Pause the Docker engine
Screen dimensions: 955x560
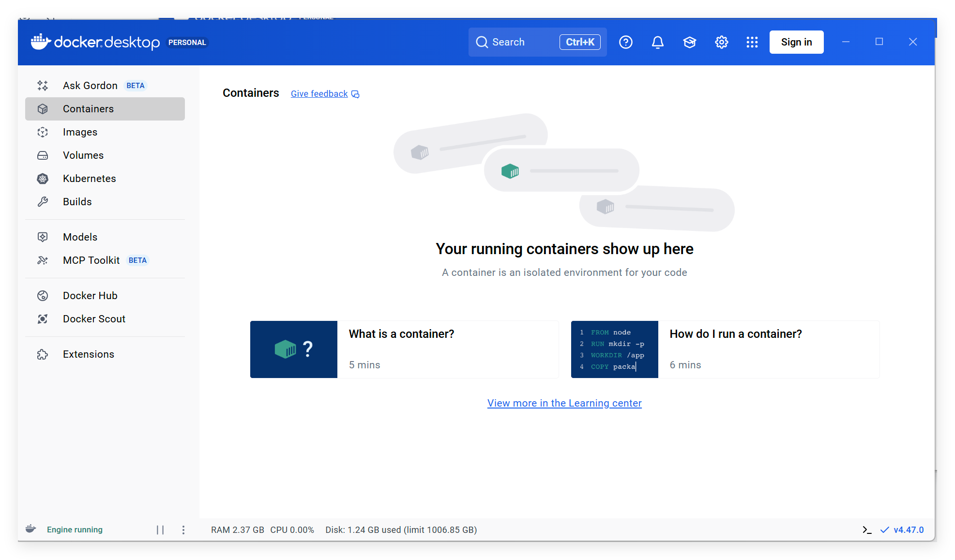pos(160,530)
